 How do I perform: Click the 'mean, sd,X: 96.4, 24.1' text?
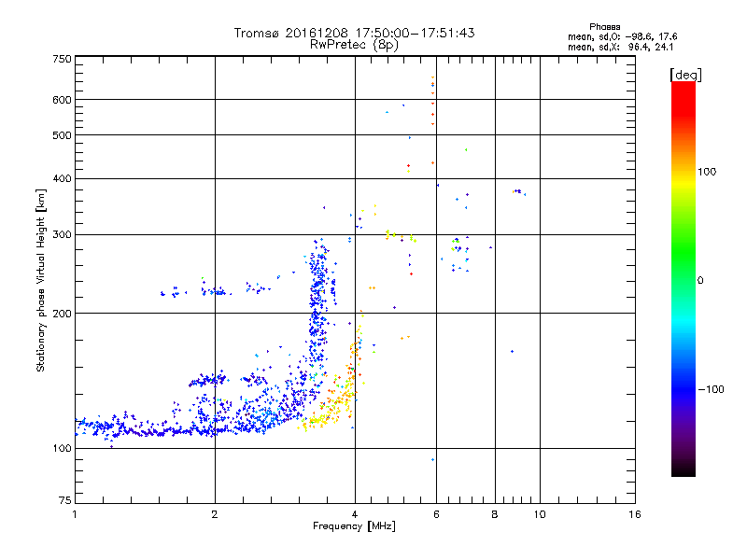click(x=620, y=48)
